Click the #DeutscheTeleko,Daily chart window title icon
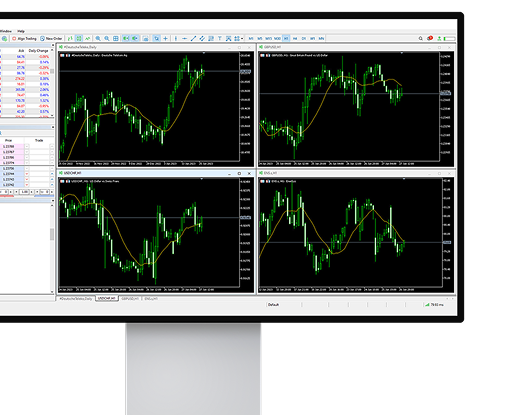Viewport: 509px width, 415px height. click(x=61, y=47)
